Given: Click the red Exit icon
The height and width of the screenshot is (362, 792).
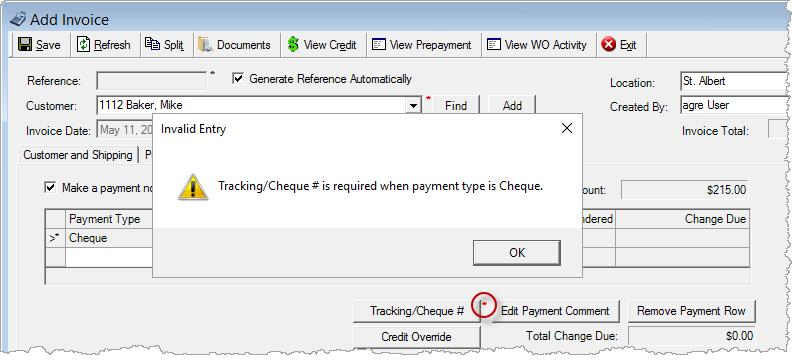Looking at the screenshot, I should coord(609,44).
